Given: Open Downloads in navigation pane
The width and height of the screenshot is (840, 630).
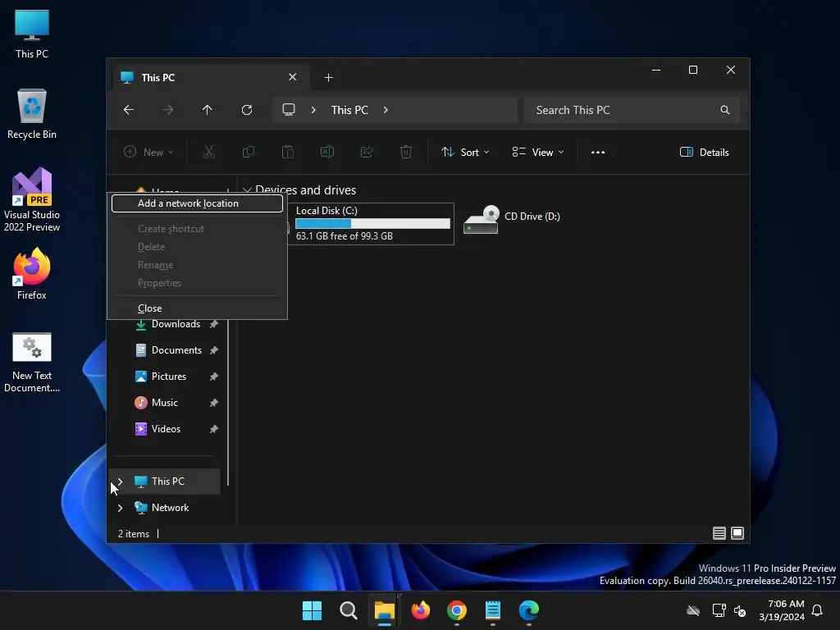Looking at the screenshot, I should click(176, 324).
